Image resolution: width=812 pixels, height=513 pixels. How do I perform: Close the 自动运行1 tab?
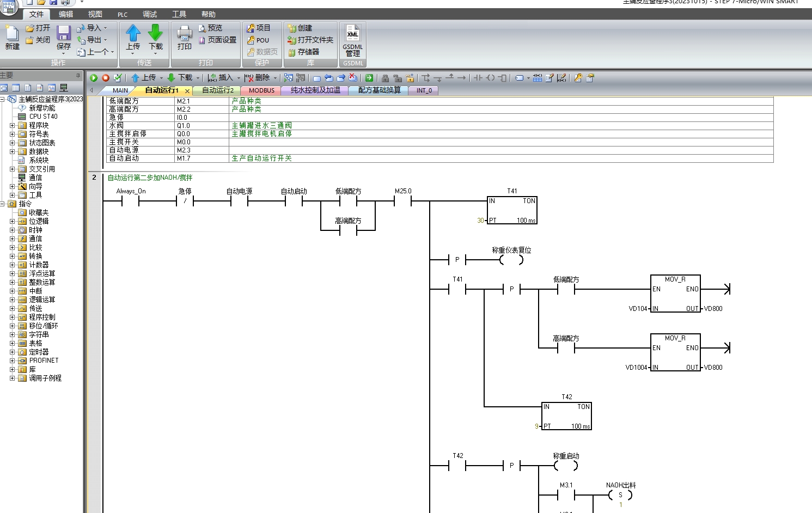click(x=187, y=91)
